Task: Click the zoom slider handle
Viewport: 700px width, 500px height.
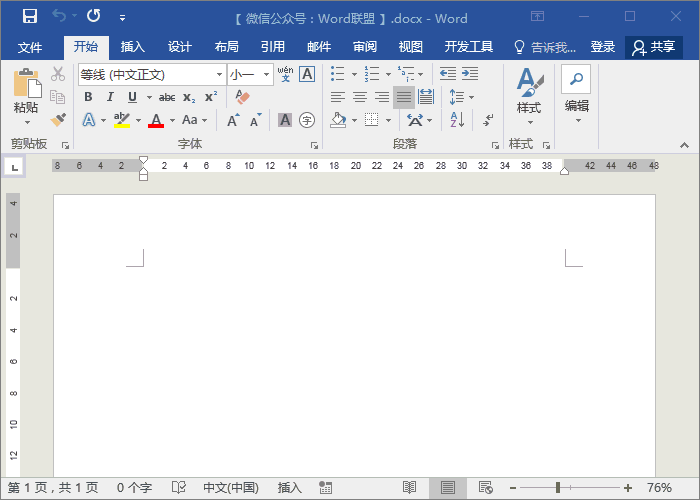Action: [x=558, y=488]
